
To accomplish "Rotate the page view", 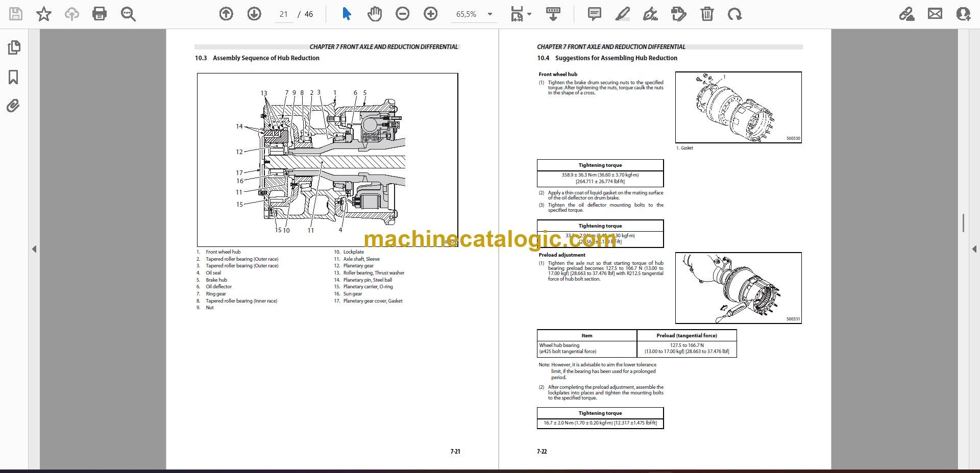I will tap(735, 14).
